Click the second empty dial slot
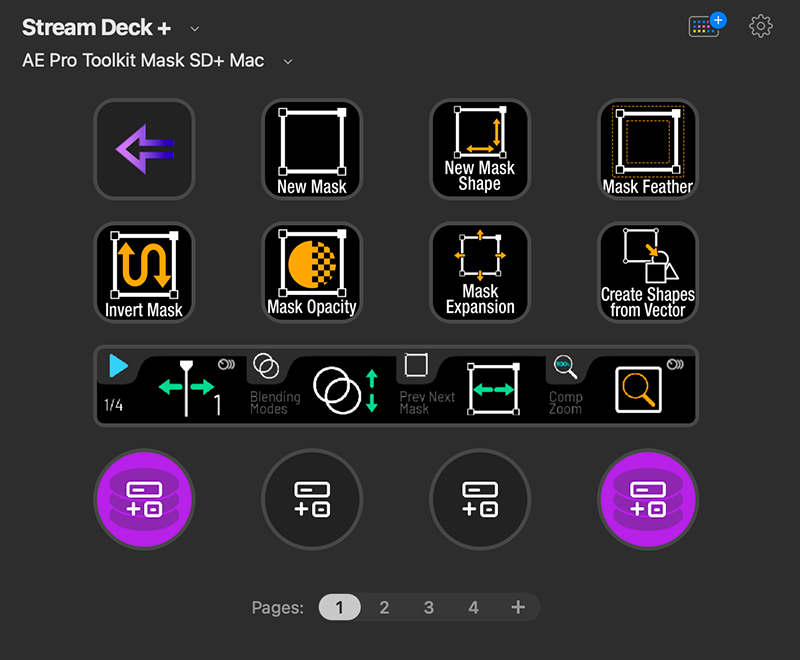800x660 pixels. click(312, 499)
